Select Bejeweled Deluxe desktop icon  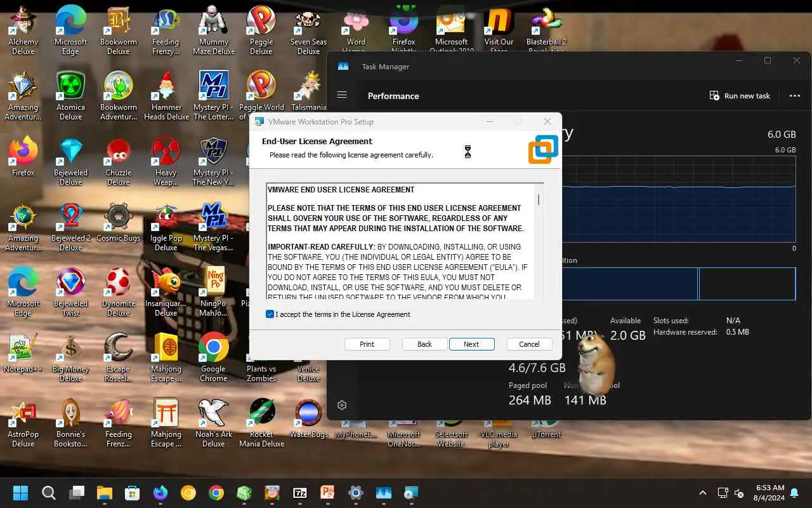pos(70,161)
